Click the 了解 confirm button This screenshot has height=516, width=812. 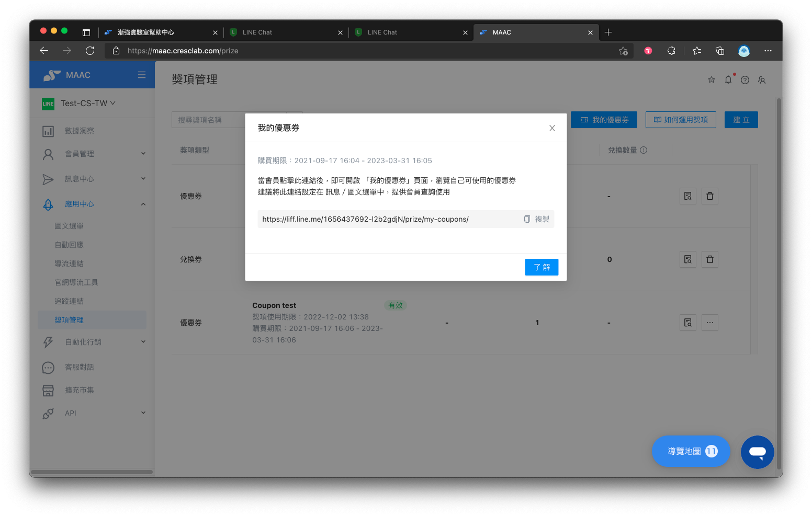click(542, 267)
